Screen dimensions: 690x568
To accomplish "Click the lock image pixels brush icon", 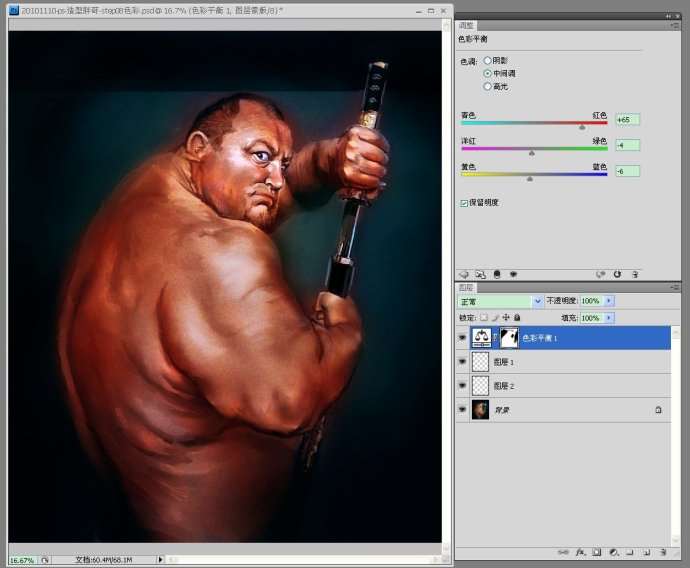I will pos(495,317).
